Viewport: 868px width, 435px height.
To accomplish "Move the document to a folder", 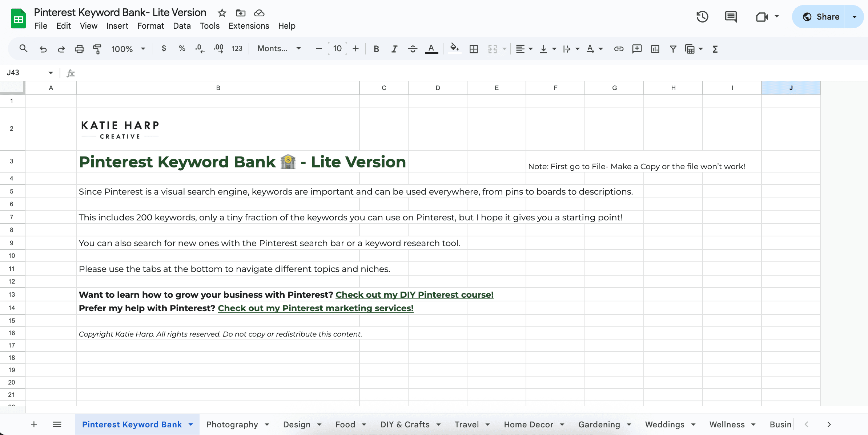I will (x=241, y=13).
